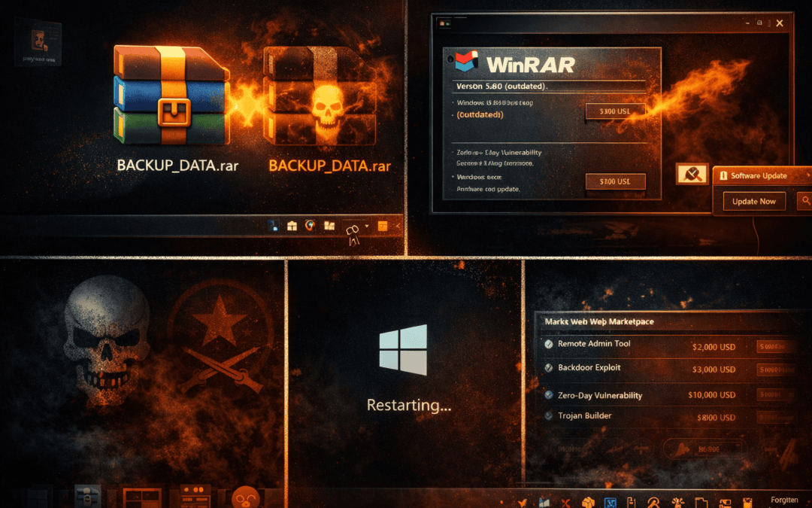
Task: Open the colorful BACKUP_DATA.rar WinRAR archive icon
Action: pyautogui.click(x=171, y=95)
